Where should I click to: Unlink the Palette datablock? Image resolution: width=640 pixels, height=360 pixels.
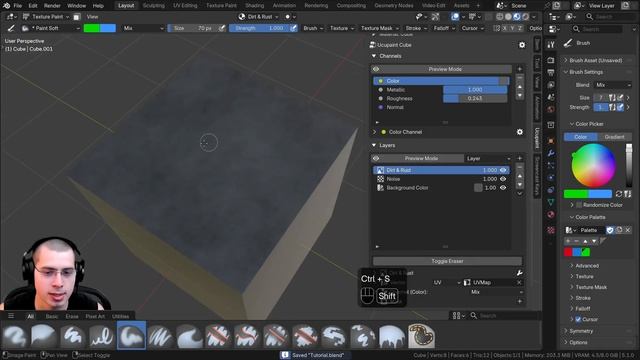628,230
